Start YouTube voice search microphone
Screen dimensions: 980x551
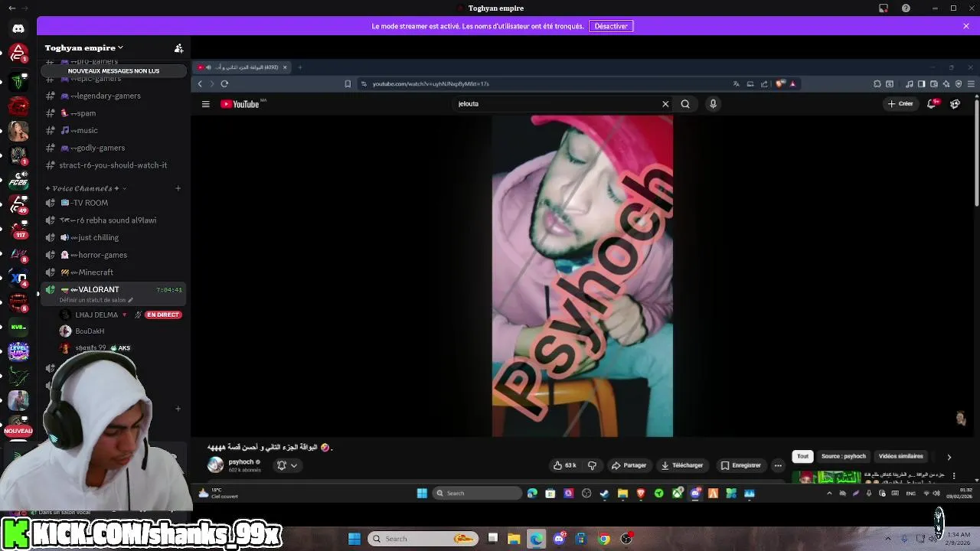(713, 104)
